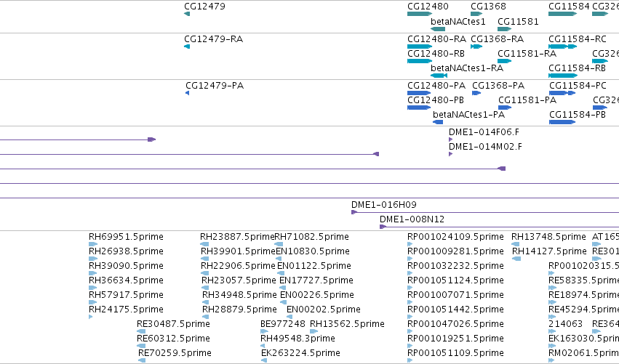Select the EN17727.5prime EST label

click(316, 280)
